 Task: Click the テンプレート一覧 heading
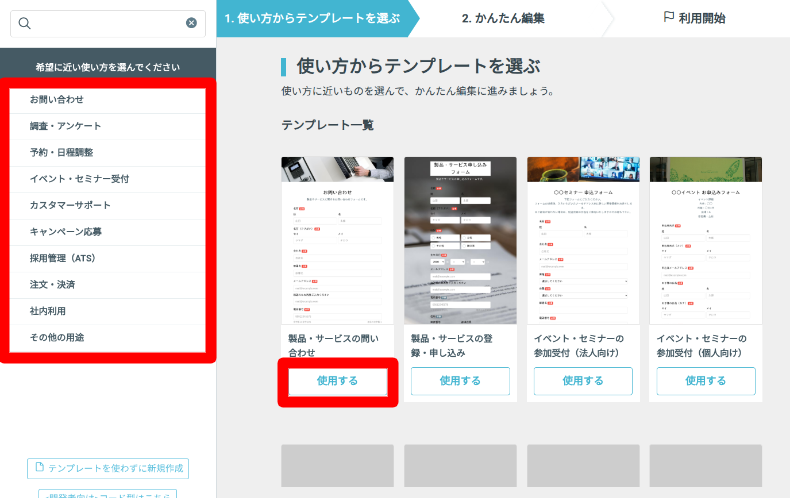click(x=327, y=125)
